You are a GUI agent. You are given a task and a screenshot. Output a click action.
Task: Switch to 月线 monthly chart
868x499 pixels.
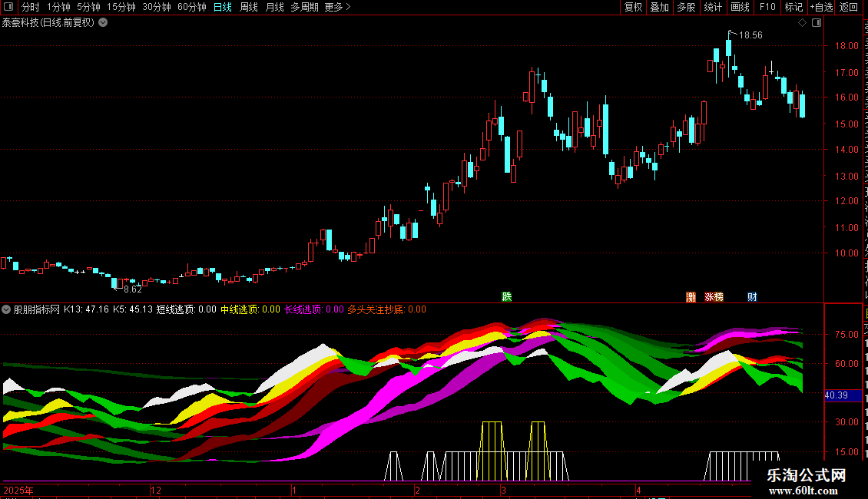pyautogui.click(x=274, y=7)
